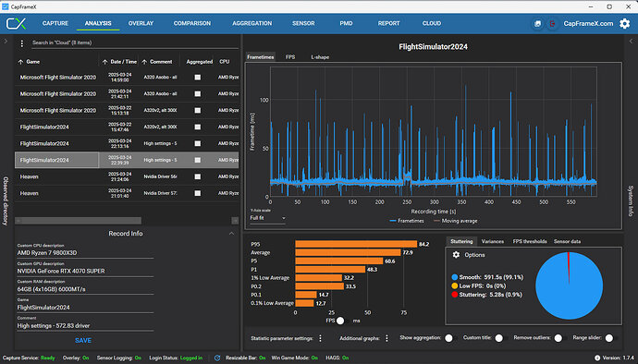Click the SAVE button in Record Info
The image size is (638, 364).
click(83, 340)
